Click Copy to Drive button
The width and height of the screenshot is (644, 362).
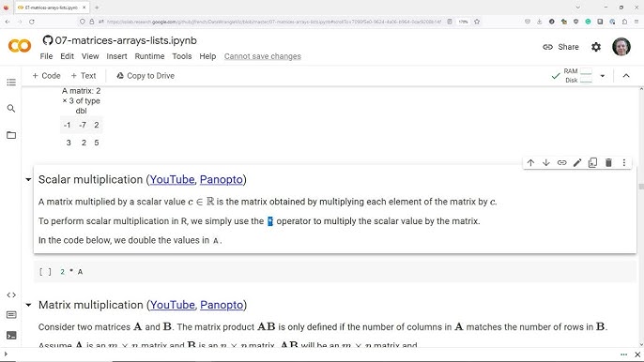pos(146,76)
